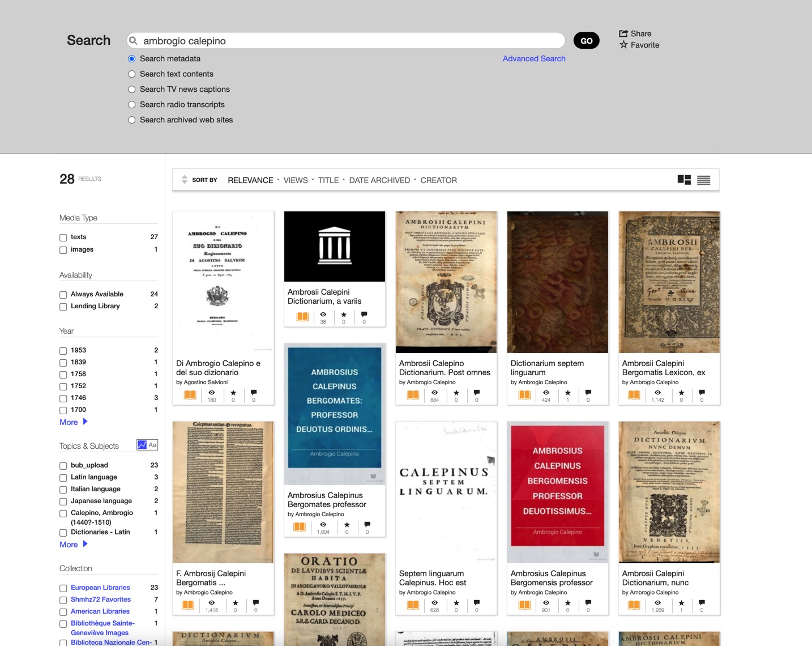
Task: Sort results by Date Archived
Action: tap(379, 180)
